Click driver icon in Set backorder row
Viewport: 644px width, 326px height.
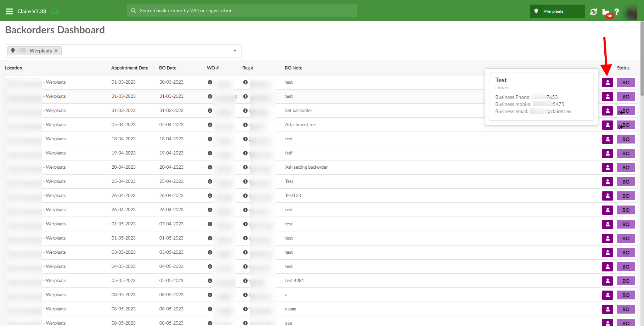tap(608, 111)
